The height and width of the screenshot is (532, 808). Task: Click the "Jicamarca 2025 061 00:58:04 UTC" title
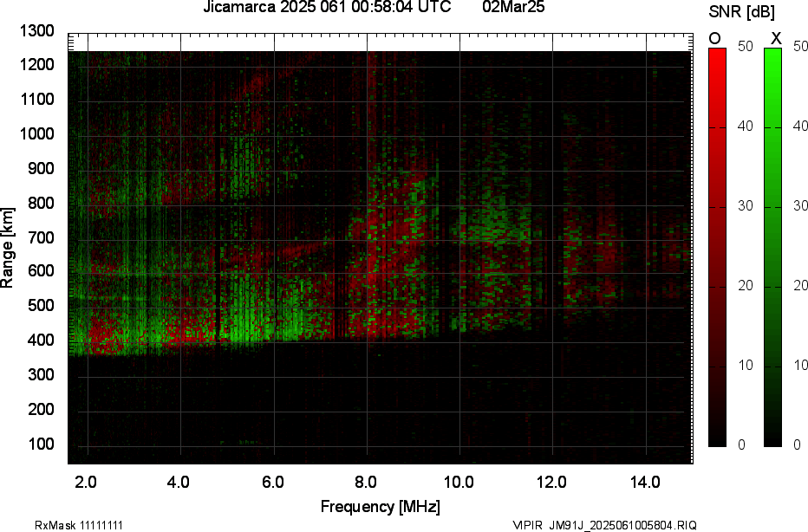coord(327,8)
